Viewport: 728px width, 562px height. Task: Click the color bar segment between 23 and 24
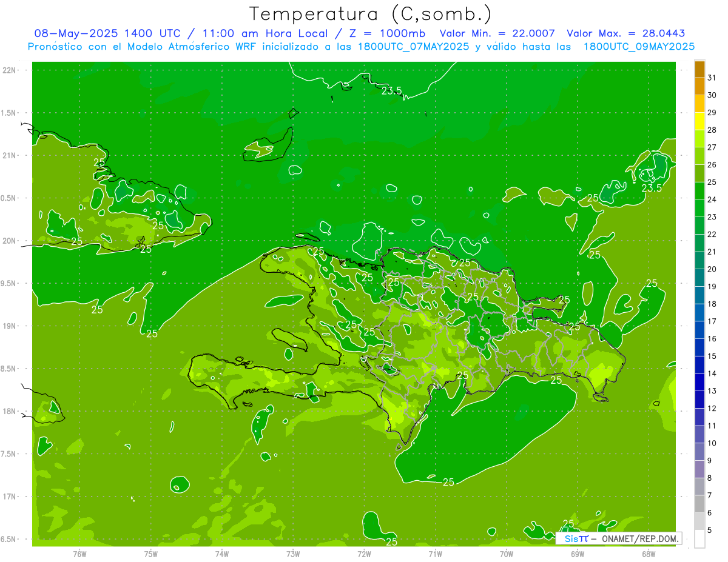(x=699, y=209)
